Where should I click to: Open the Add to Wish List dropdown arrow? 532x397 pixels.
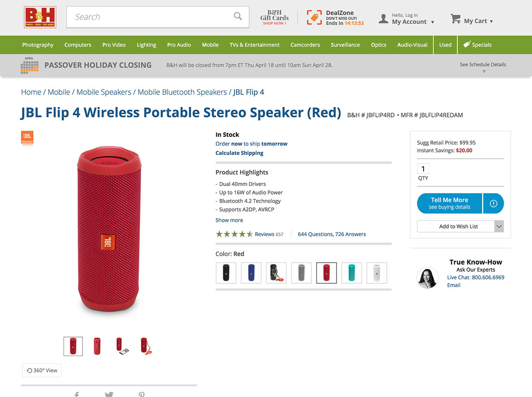[x=499, y=226]
